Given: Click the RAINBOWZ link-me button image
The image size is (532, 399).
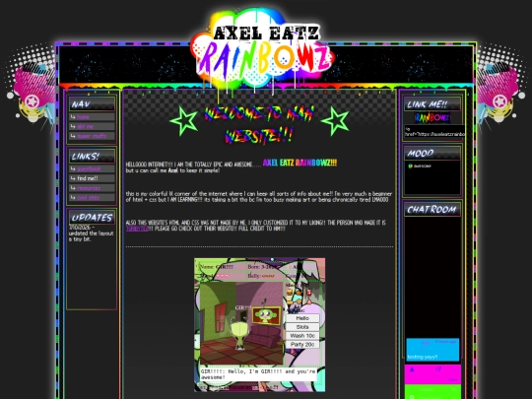Looking at the screenshot, I should tap(432, 118).
